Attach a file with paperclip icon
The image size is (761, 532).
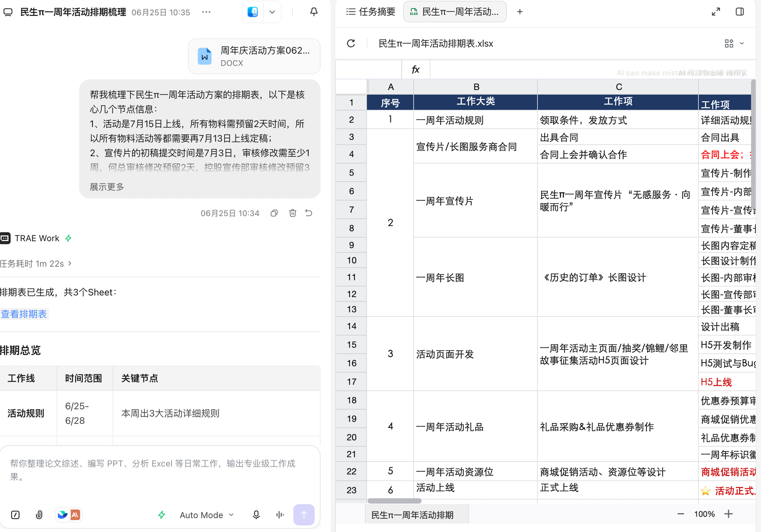(x=39, y=515)
